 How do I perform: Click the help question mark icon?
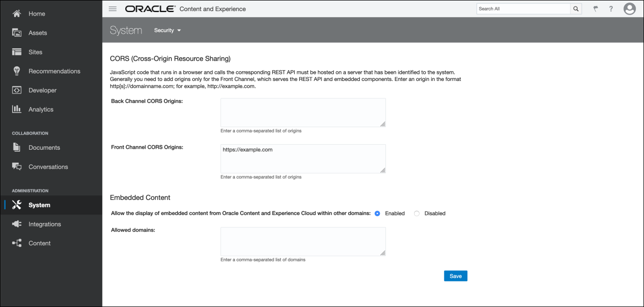point(611,9)
